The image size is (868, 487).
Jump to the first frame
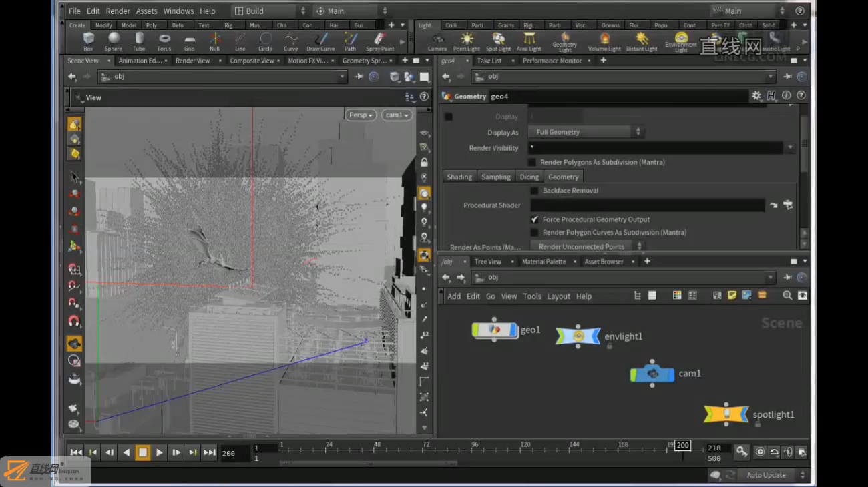(x=76, y=452)
